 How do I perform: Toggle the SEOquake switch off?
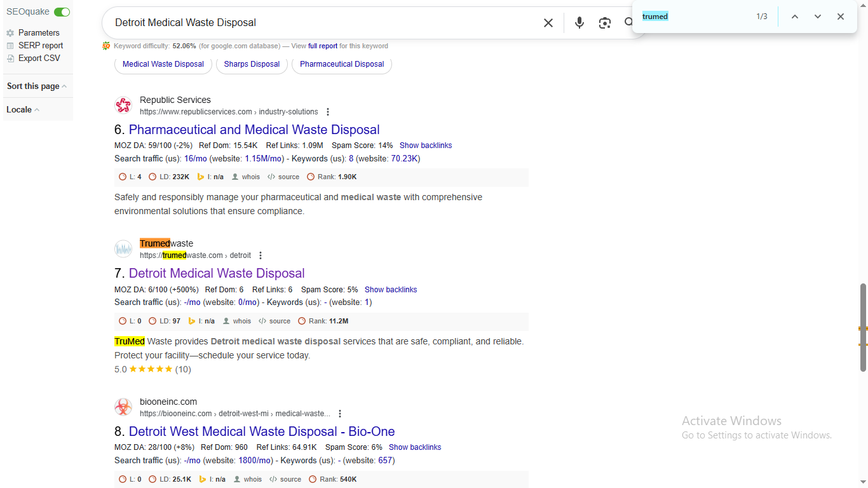click(62, 12)
